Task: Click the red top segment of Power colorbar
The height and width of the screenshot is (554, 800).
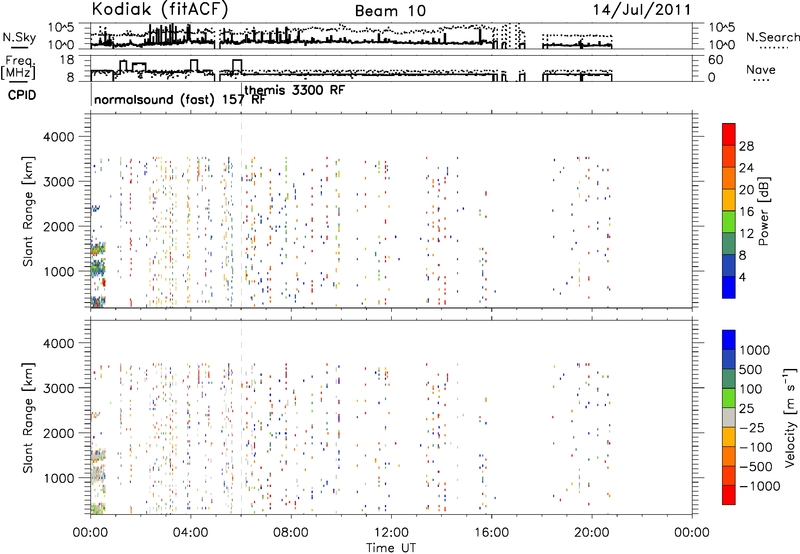Action: coord(729,134)
